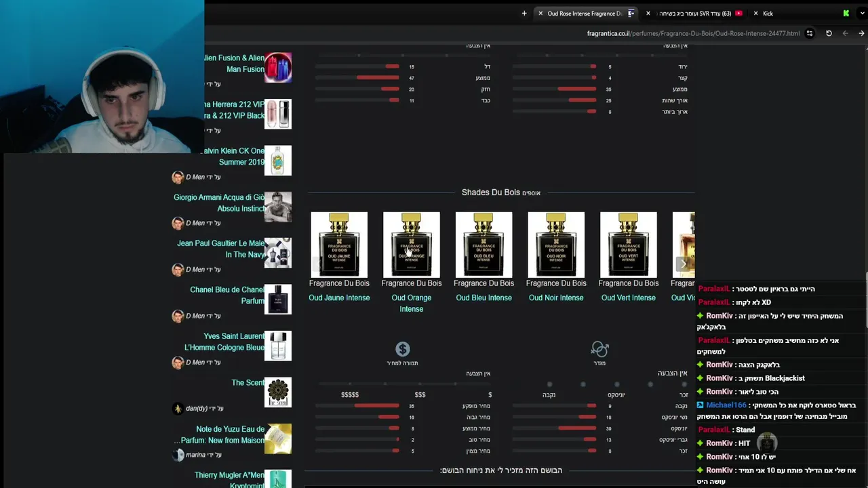This screenshot has height=488, width=868.
Task: Click the right-pointing navigation arrow in toolbar
Action: click(x=861, y=33)
